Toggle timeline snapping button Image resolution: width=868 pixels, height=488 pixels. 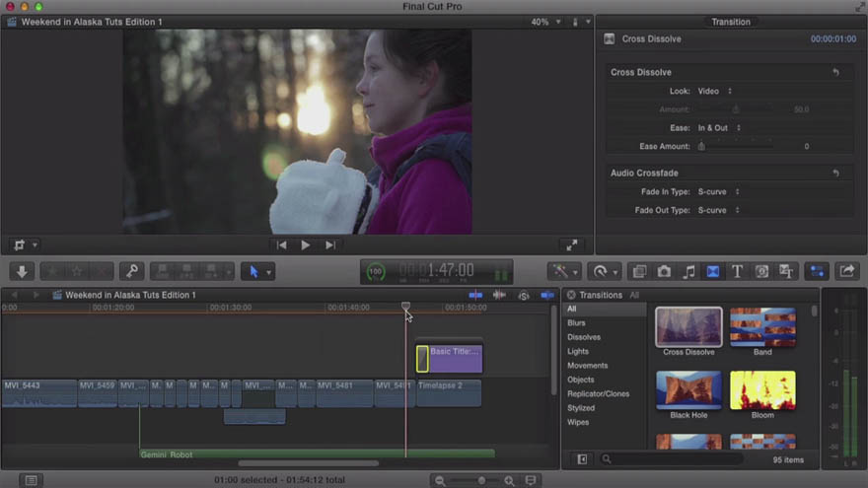click(x=546, y=295)
